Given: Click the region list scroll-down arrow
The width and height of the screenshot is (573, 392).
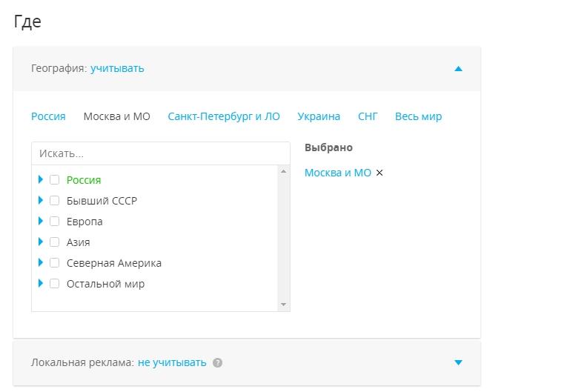Looking at the screenshot, I should [x=283, y=305].
